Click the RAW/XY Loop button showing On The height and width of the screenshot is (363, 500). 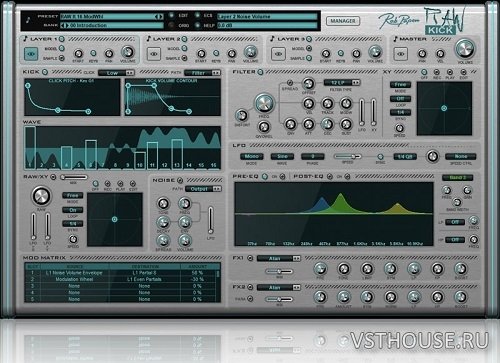pyautogui.click(x=73, y=210)
